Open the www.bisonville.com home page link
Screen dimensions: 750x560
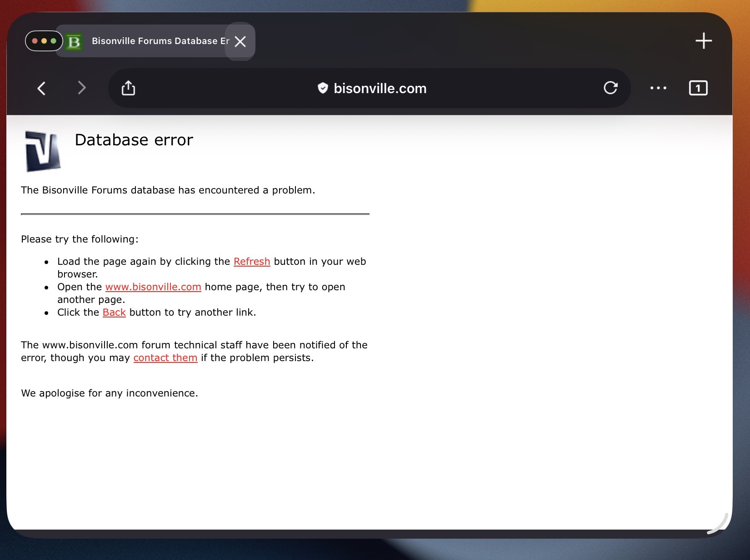pyautogui.click(x=153, y=287)
